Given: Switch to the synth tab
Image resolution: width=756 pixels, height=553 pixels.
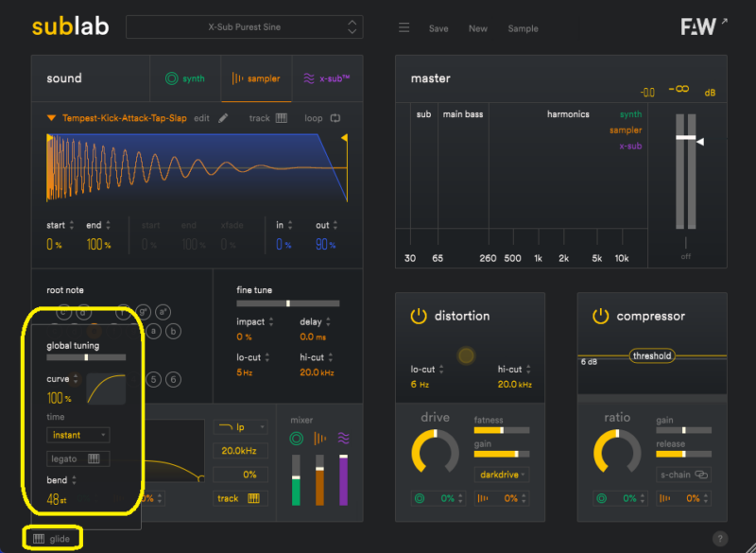Looking at the screenshot, I should tap(185, 78).
